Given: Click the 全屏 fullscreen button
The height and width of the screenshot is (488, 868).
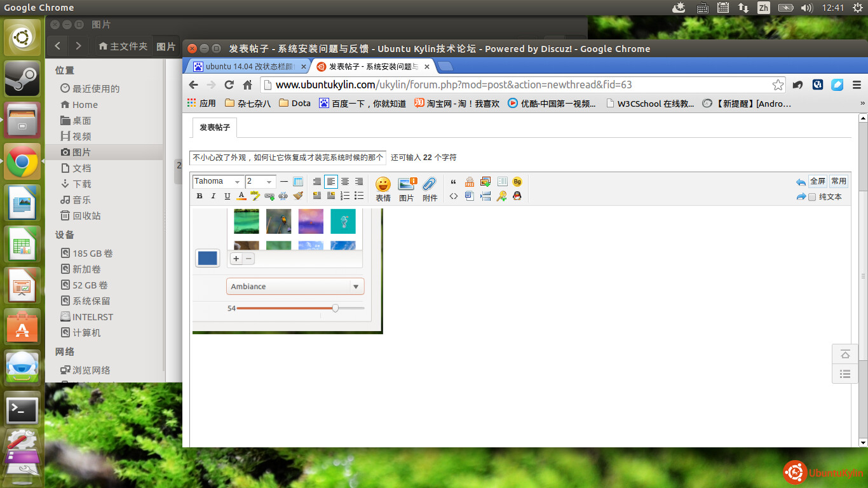Looking at the screenshot, I should click(x=818, y=181).
